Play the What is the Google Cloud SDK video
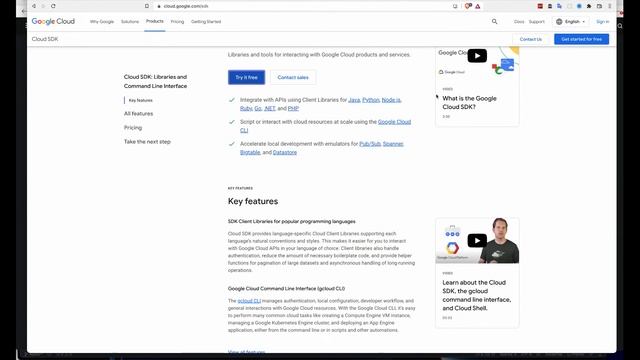The height and width of the screenshot is (360, 640). coord(477,56)
